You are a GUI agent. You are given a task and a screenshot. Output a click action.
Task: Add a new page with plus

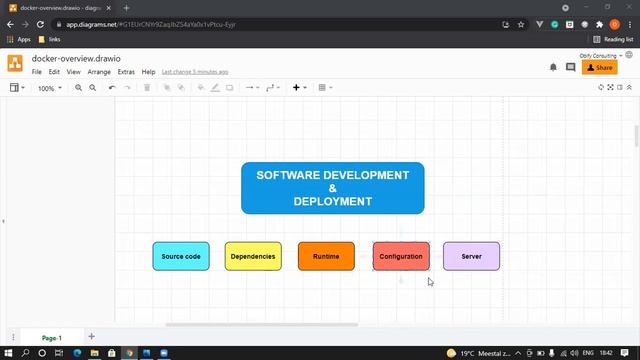(x=91, y=337)
